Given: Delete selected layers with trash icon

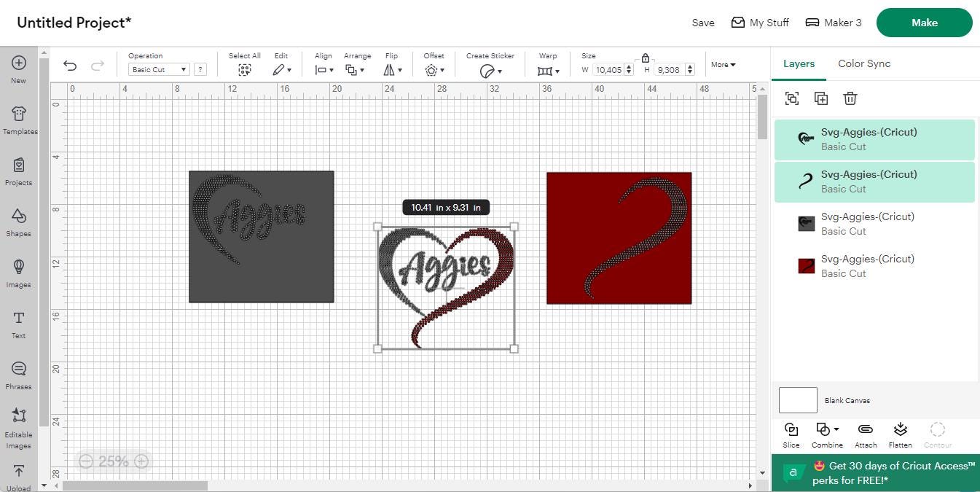Looking at the screenshot, I should [x=850, y=98].
